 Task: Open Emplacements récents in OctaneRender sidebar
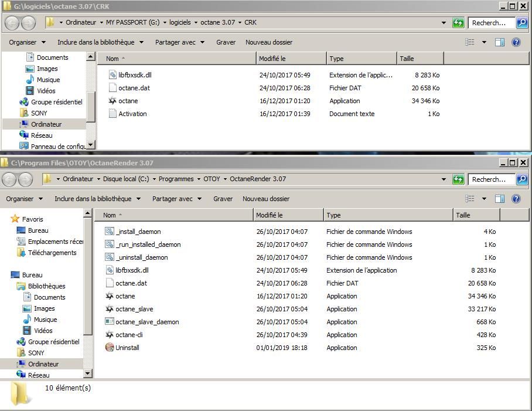[x=50, y=242]
